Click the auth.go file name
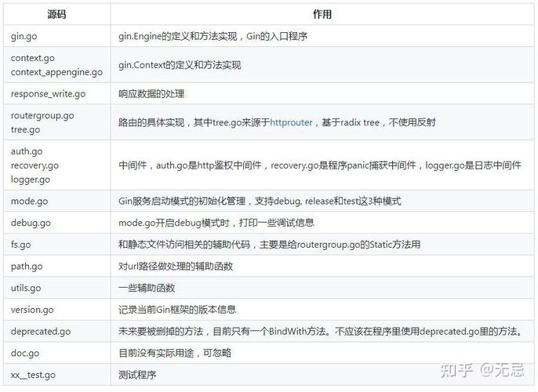This screenshot has width=538, height=392. tap(27, 151)
